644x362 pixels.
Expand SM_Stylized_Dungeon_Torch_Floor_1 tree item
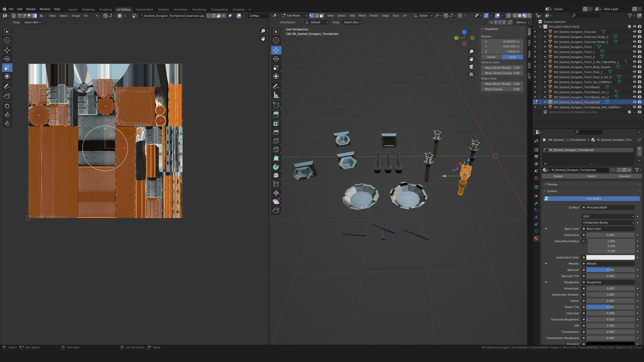pos(545,72)
